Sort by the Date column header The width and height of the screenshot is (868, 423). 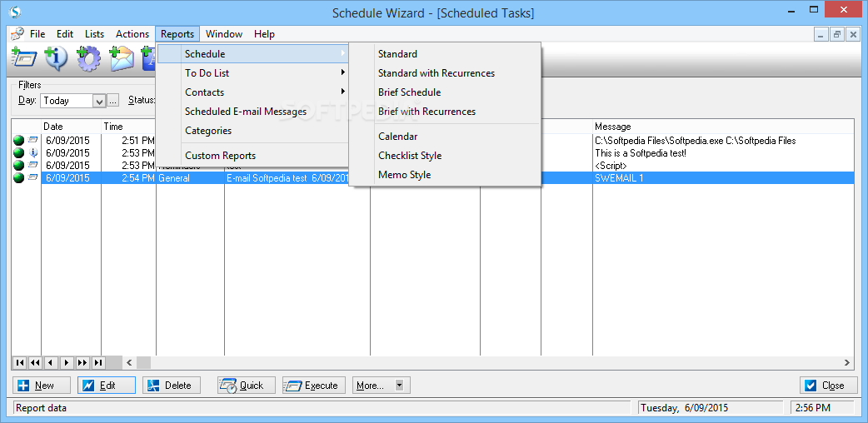(71, 127)
